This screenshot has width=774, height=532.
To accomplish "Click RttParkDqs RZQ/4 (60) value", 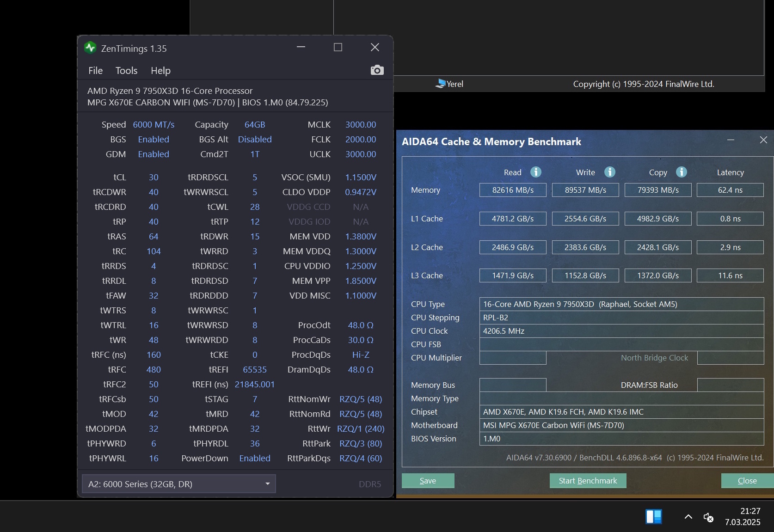I will [361, 459].
